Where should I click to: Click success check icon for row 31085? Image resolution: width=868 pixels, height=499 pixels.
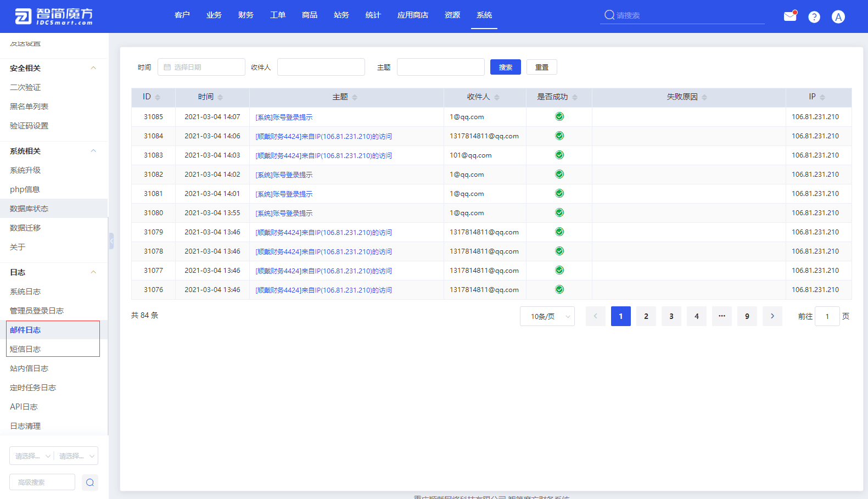point(559,116)
